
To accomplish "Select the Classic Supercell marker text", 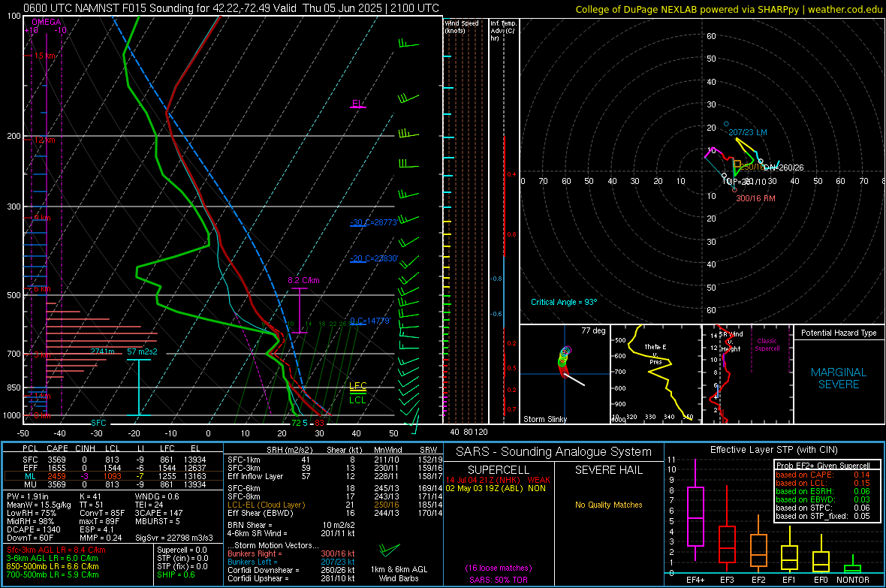I will tap(767, 345).
